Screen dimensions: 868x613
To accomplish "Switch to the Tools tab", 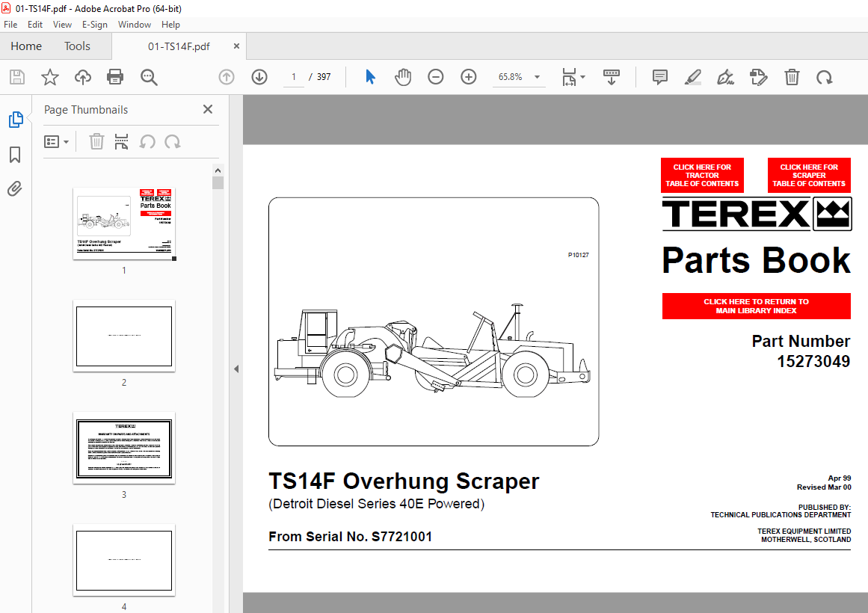I will pos(77,46).
